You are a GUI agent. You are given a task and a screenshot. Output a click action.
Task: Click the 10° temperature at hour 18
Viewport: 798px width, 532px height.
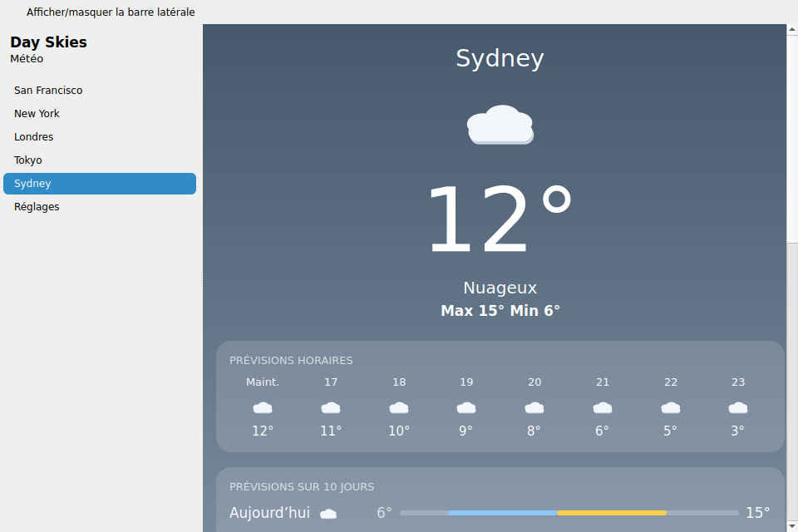tap(399, 431)
